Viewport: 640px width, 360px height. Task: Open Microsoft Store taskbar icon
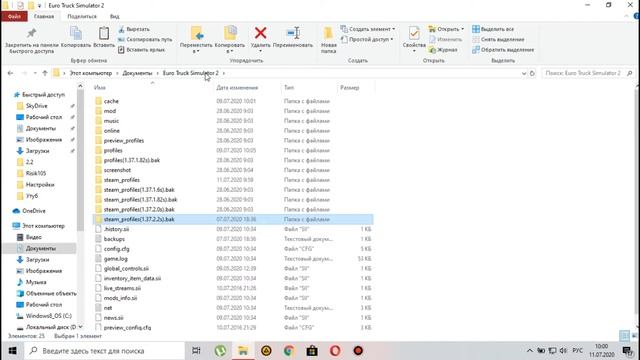point(312,351)
